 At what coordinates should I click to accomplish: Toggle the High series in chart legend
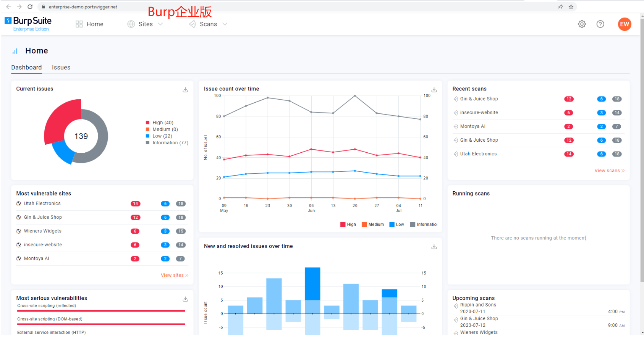[x=348, y=224]
